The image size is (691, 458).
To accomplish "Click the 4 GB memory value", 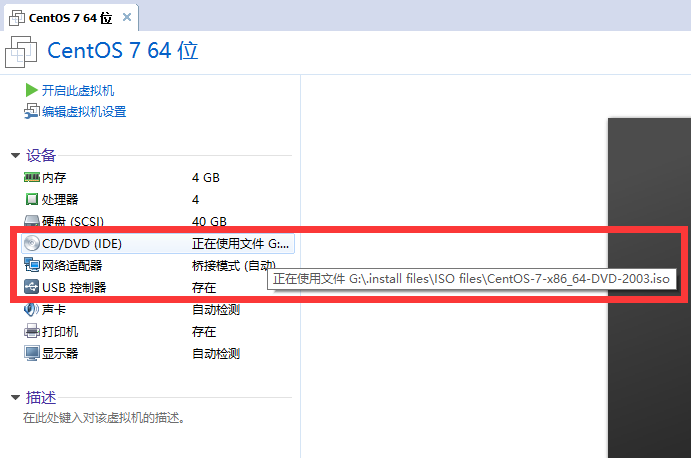I will pos(206,178).
